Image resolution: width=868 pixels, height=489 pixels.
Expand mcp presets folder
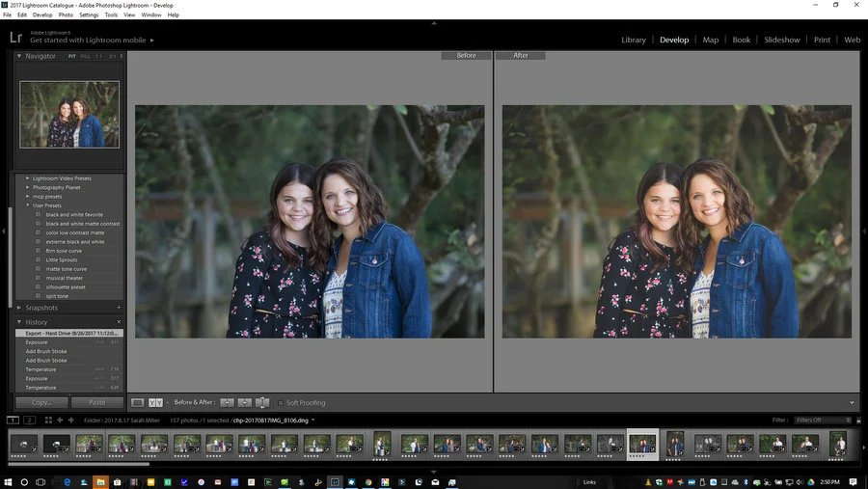pos(28,196)
